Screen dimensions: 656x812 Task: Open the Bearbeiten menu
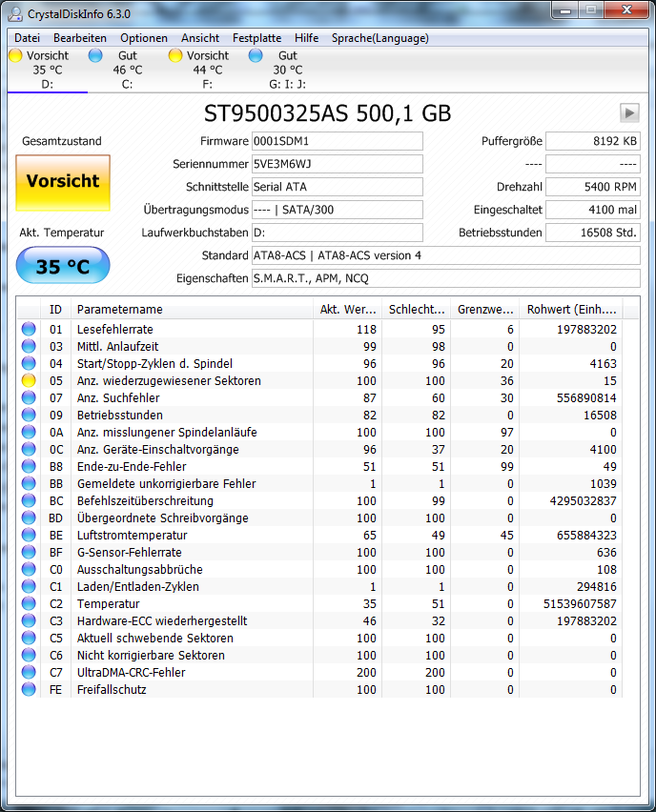click(x=80, y=38)
